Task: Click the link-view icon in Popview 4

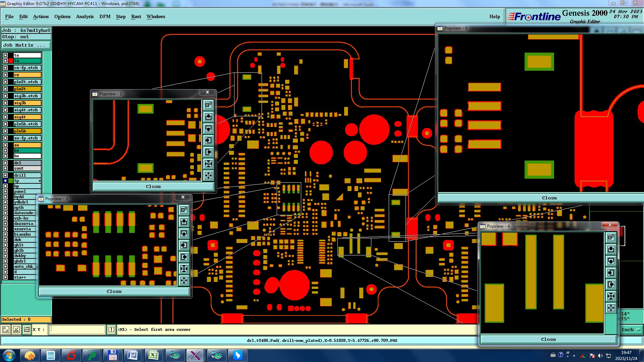Action: (x=611, y=237)
